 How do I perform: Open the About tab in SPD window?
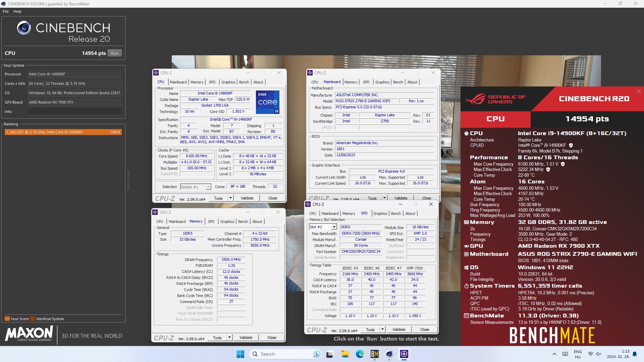tap(410, 214)
